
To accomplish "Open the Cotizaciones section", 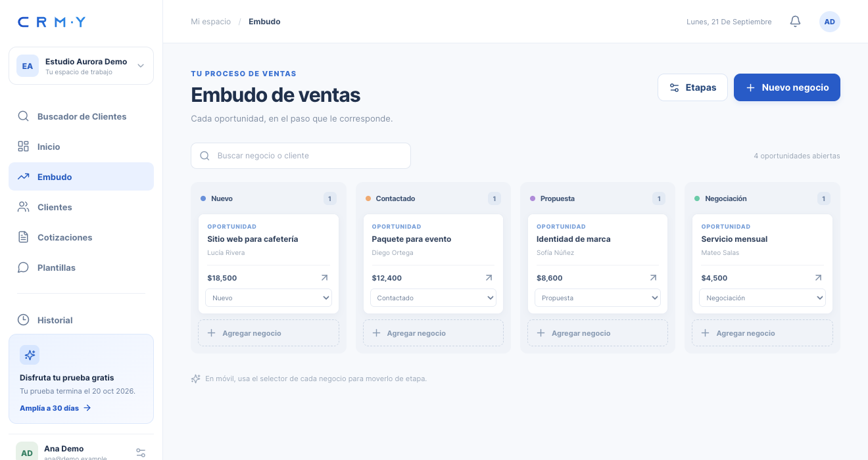I will [81, 237].
